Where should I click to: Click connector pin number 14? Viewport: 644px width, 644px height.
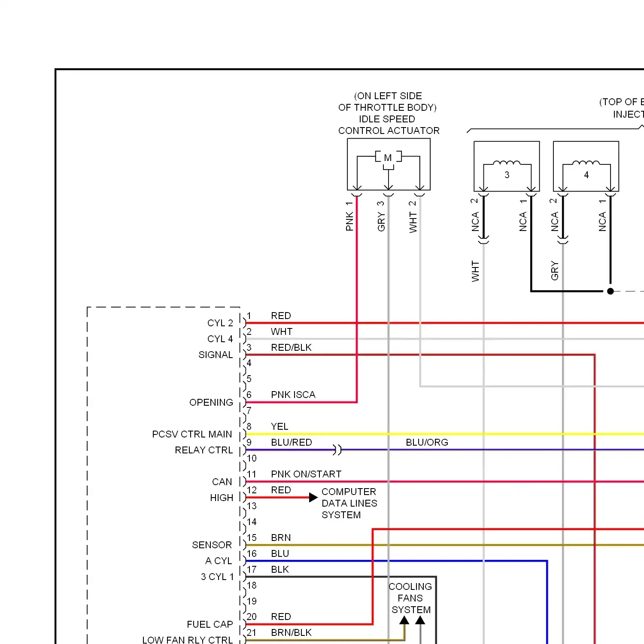coord(252,522)
